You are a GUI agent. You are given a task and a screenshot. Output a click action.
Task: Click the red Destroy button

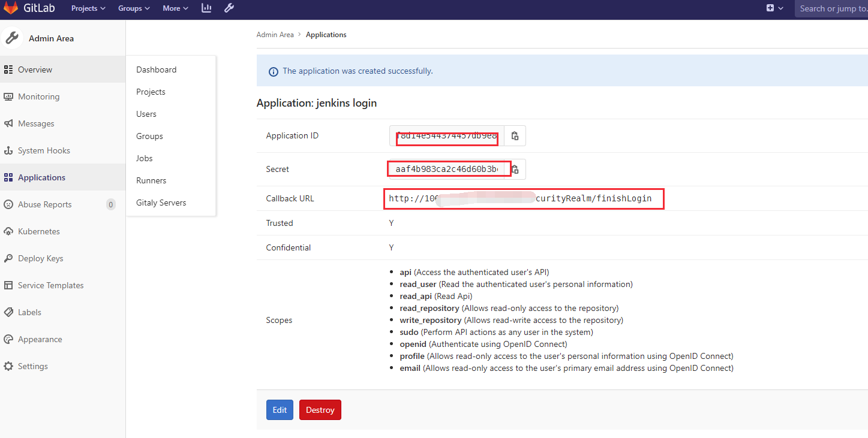(x=320, y=410)
